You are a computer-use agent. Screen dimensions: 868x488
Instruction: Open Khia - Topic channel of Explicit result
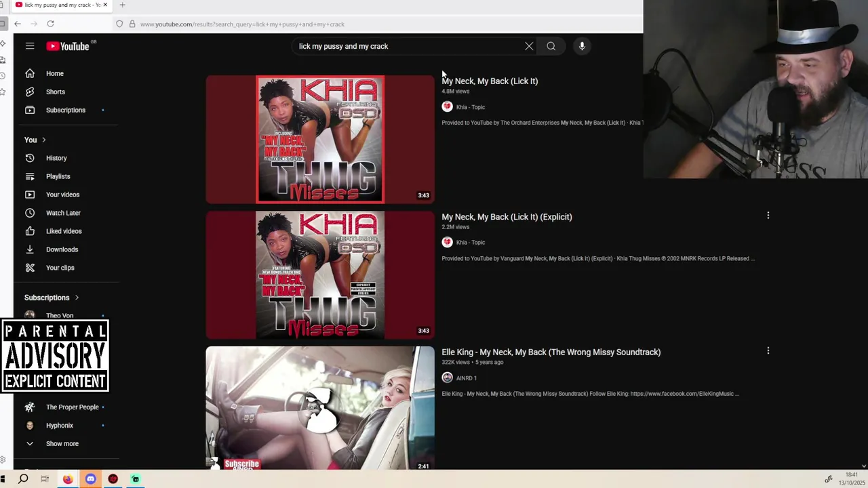[x=470, y=243]
